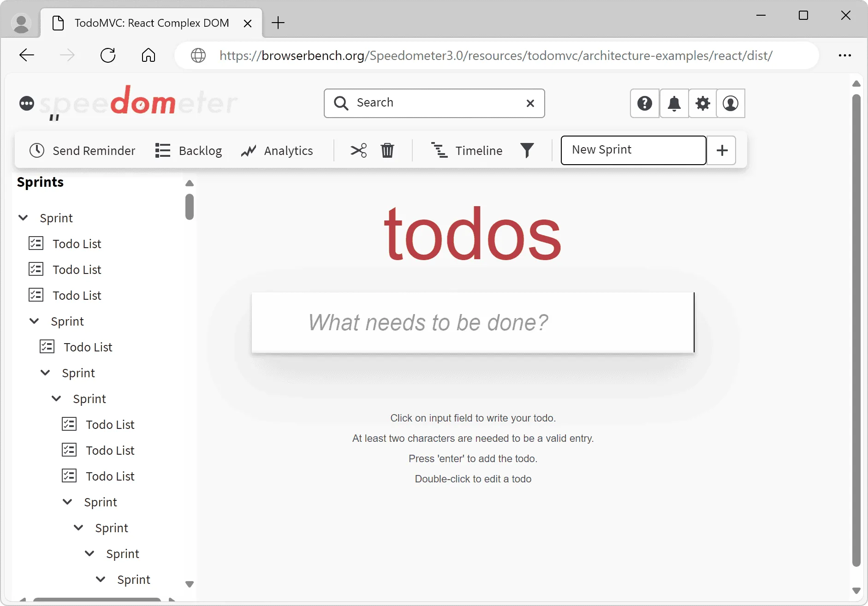The width and height of the screenshot is (868, 606).
Task: Click the trash delete icon
Action: pos(387,150)
